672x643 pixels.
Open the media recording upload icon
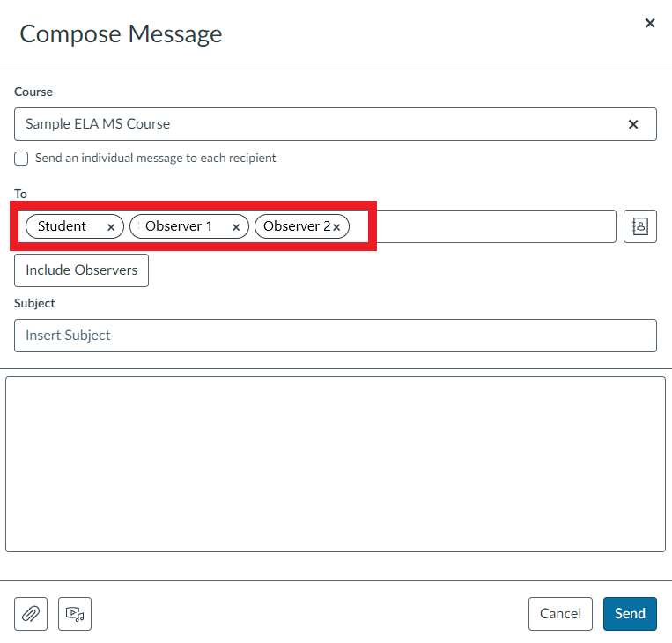point(75,614)
